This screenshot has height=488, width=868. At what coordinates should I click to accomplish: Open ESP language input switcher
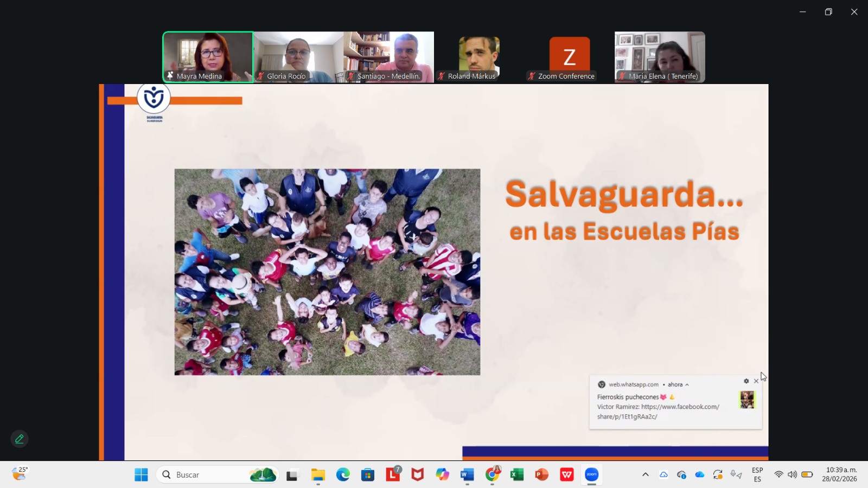click(757, 475)
